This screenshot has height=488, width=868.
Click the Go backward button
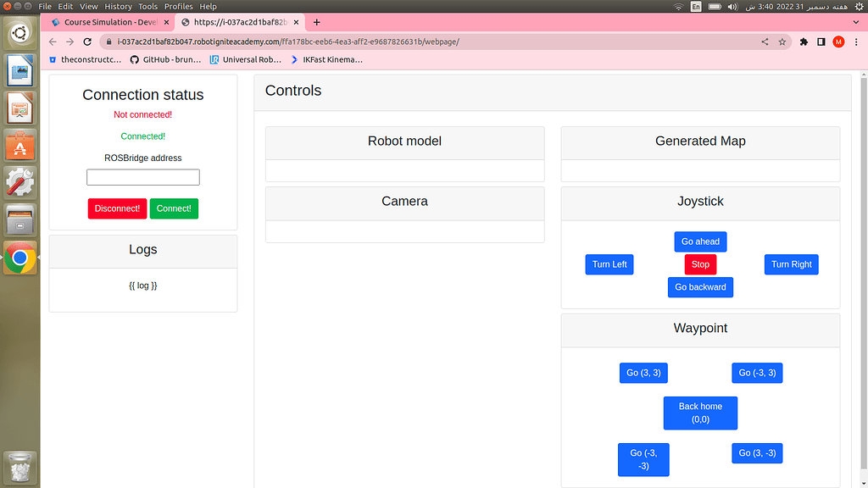tap(700, 287)
